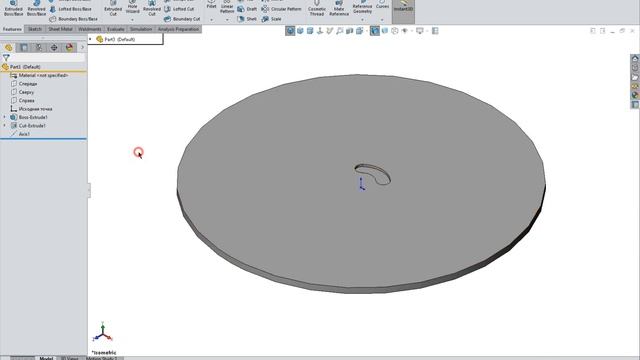
Task: Open the Reference Geometry dropdown arrow
Action: coord(362,20)
